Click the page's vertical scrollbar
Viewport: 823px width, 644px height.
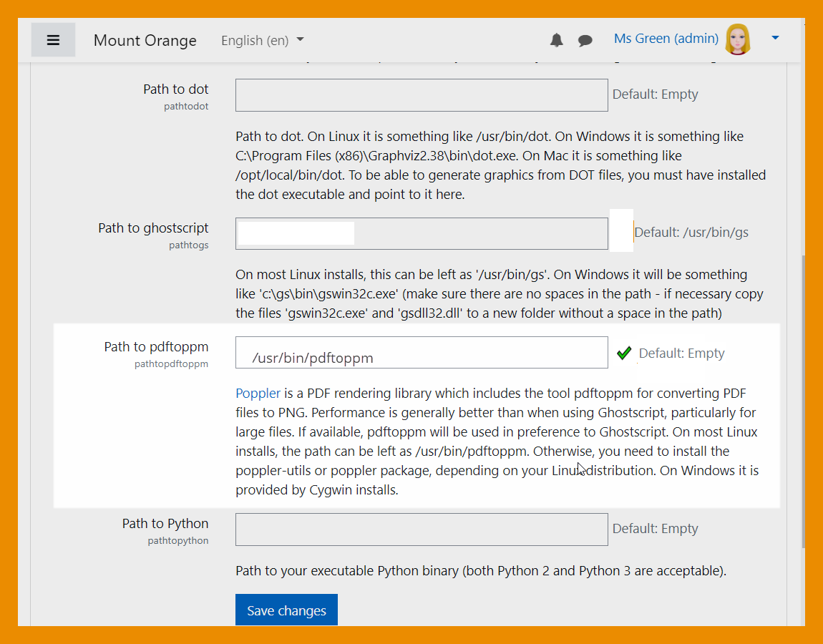(804, 401)
